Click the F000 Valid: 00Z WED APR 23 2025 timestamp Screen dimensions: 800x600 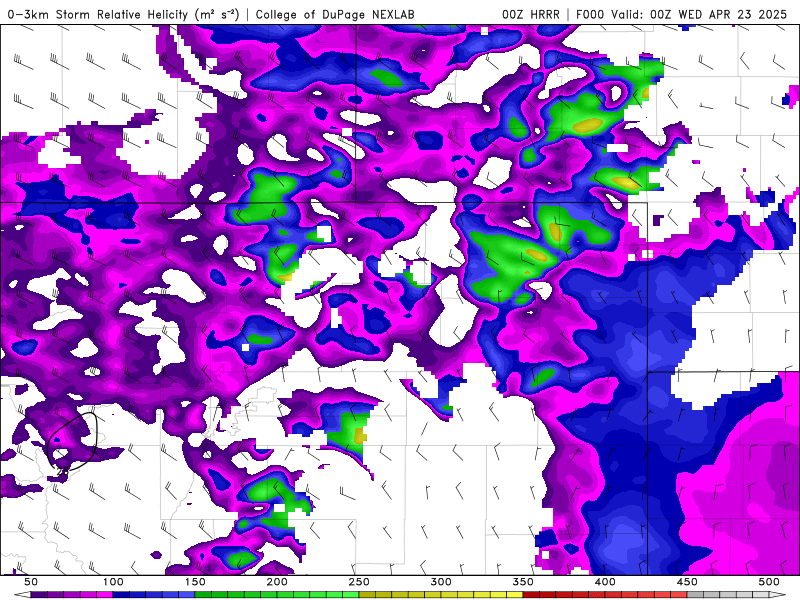682,14
